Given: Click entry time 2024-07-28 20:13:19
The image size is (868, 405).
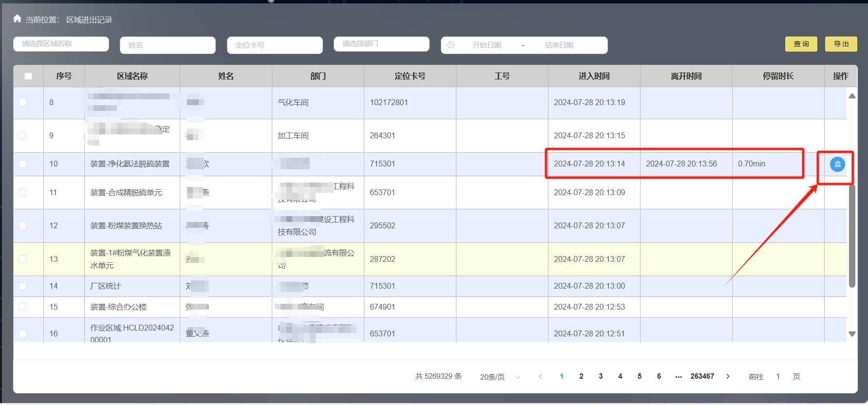Looking at the screenshot, I should [x=589, y=102].
